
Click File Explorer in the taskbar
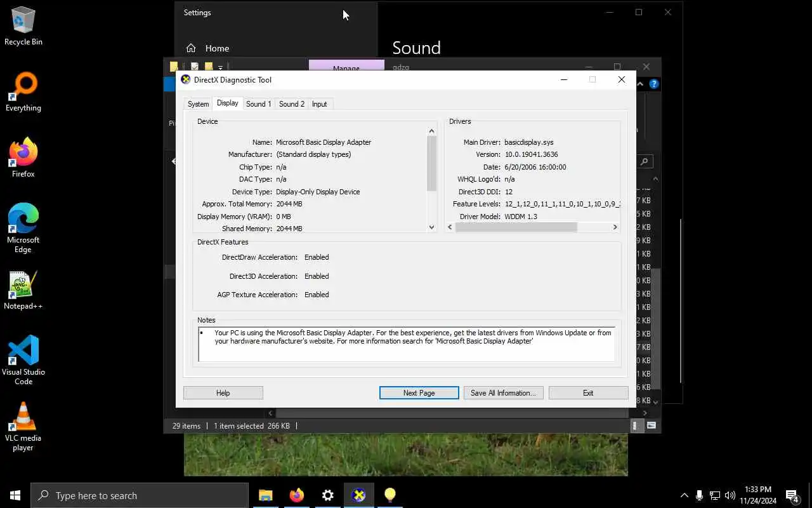click(265, 495)
